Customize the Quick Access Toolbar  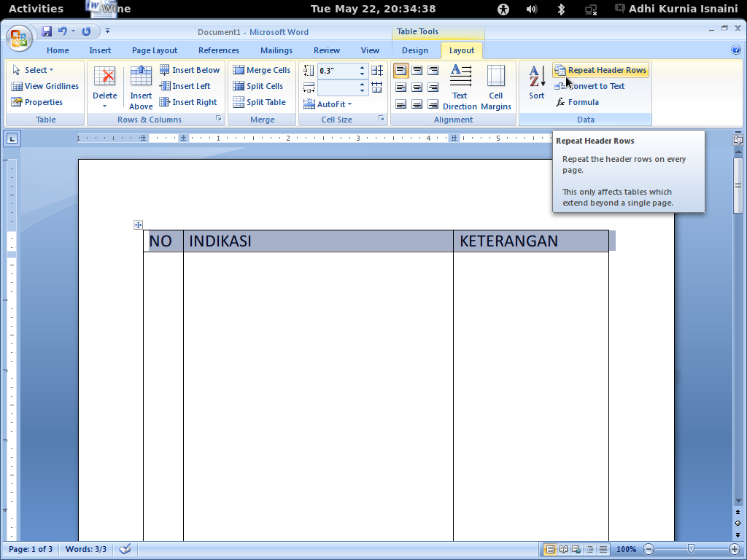point(108,31)
